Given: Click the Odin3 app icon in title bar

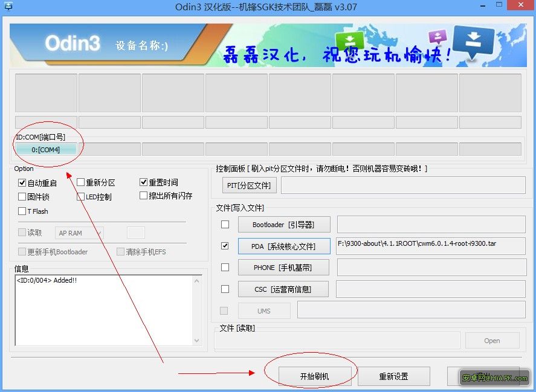Looking at the screenshot, I should pos(7,5).
